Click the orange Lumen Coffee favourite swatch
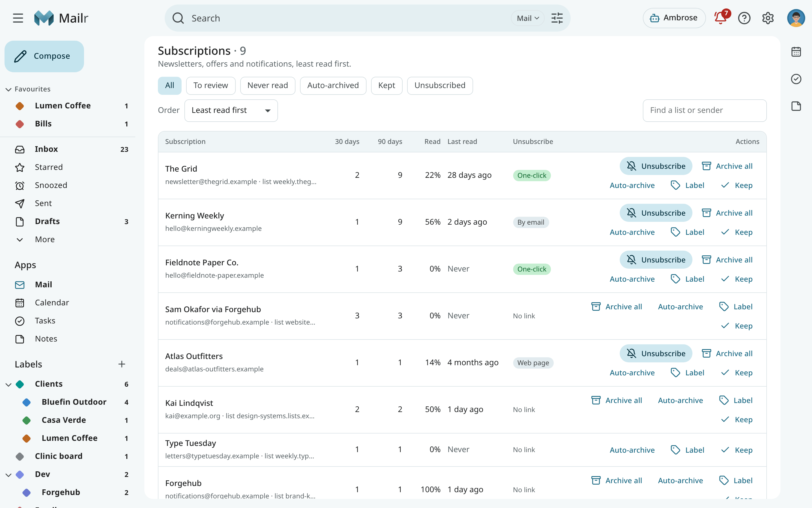 [20, 106]
